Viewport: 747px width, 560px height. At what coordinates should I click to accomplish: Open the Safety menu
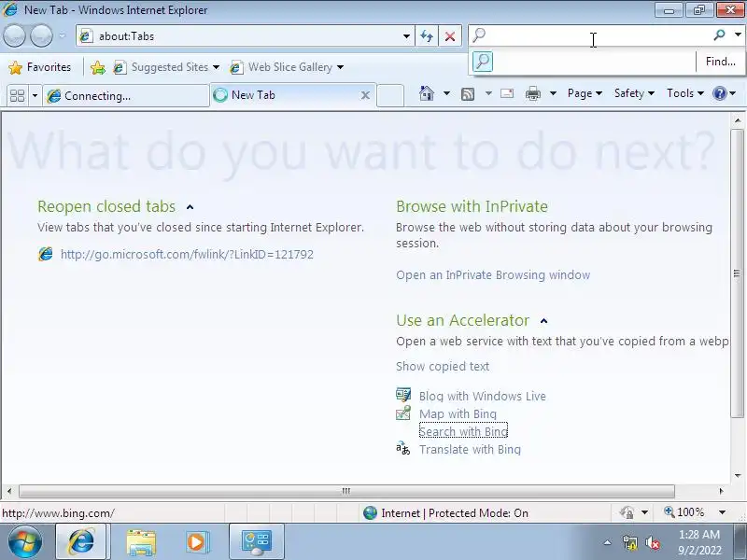click(x=634, y=93)
